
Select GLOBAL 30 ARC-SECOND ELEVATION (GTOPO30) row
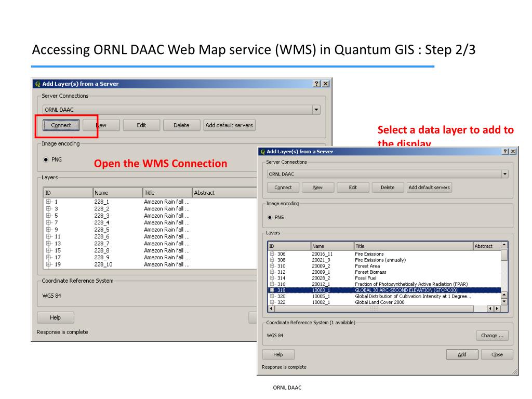[384, 290]
